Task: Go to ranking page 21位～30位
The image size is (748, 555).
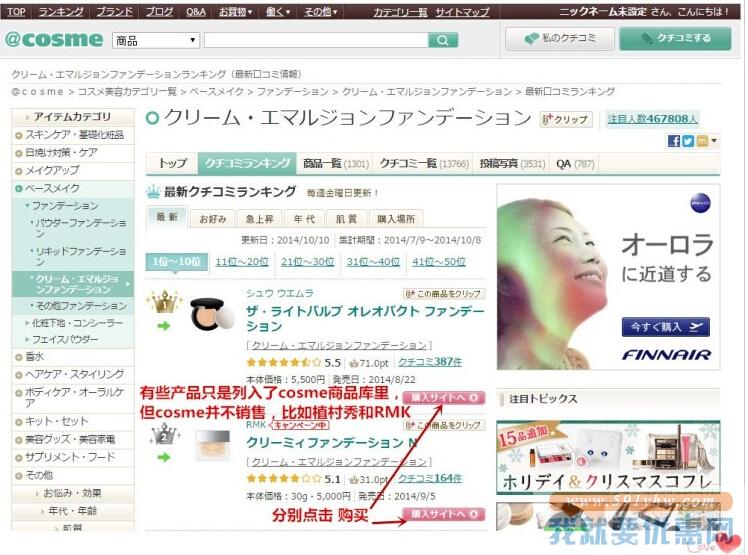Action: tap(308, 262)
